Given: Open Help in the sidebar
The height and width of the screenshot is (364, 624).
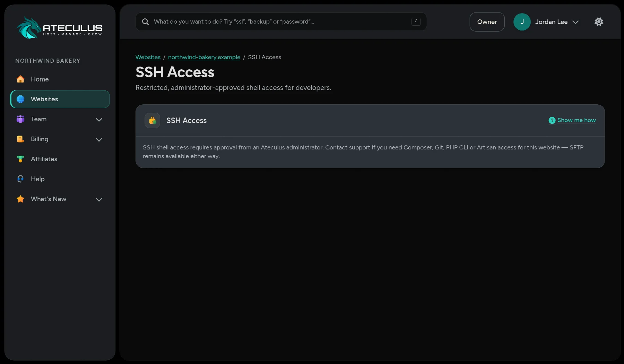Looking at the screenshot, I should pyautogui.click(x=60, y=179).
